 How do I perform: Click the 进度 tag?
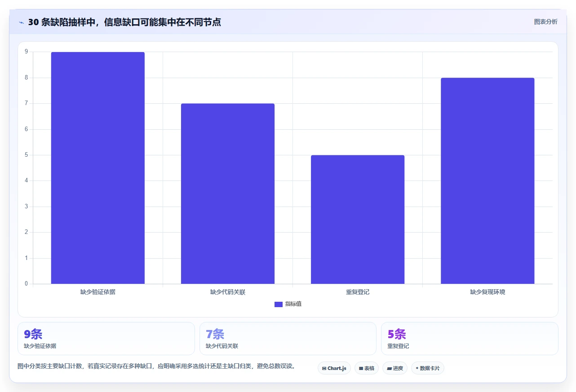pos(395,368)
